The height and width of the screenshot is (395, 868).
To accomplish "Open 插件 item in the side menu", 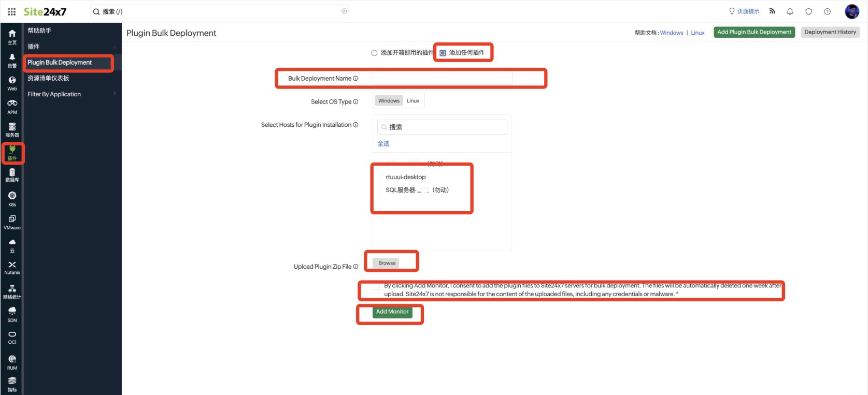I will pyautogui.click(x=34, y=47).
